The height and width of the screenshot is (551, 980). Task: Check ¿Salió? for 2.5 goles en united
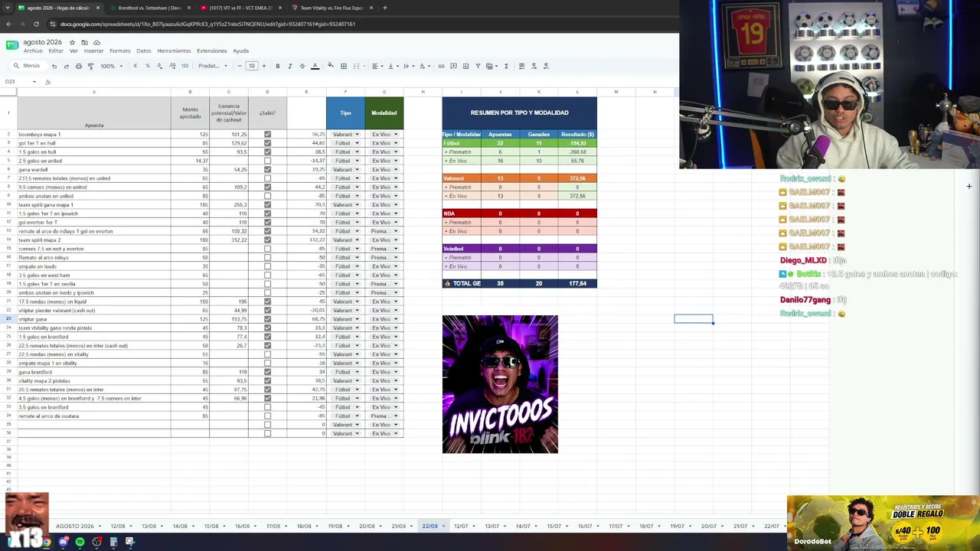point(267,161)
